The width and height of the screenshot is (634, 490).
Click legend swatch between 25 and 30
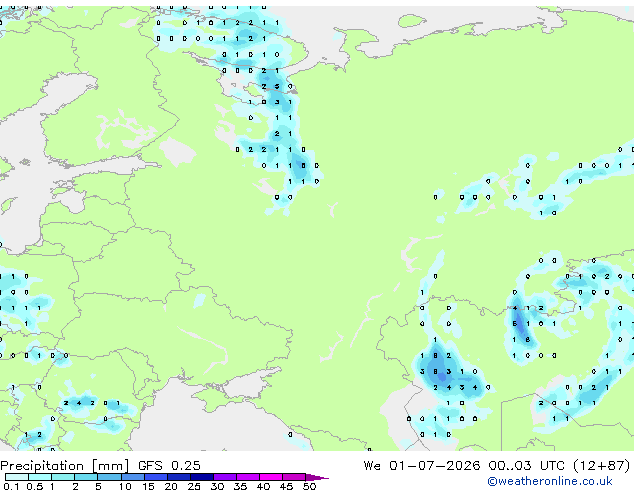[x=201, y=477]
